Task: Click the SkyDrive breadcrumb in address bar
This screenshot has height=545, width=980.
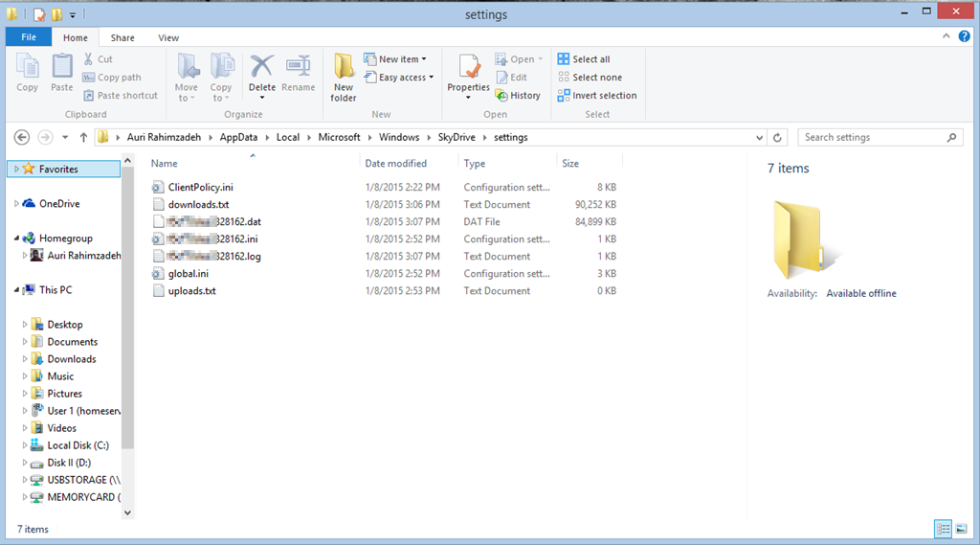Action: [457, 137]
